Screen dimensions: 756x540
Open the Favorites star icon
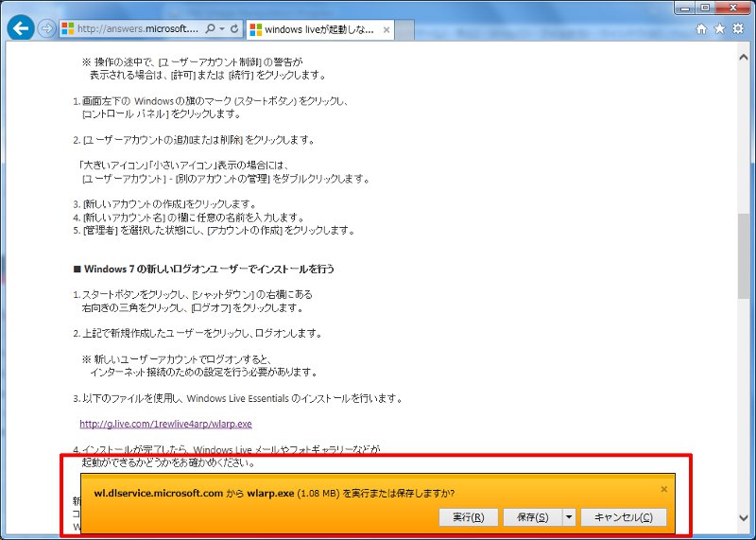tap(720, 29)
